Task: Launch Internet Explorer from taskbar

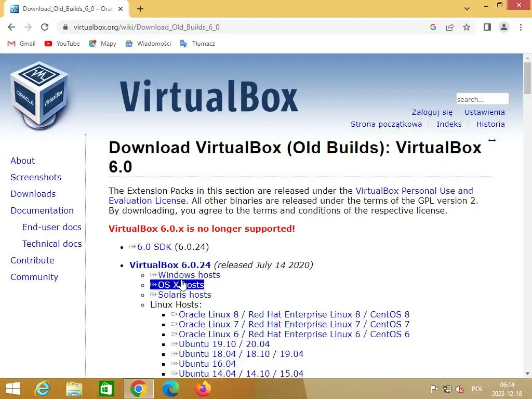Action: (x=43, y=389)
